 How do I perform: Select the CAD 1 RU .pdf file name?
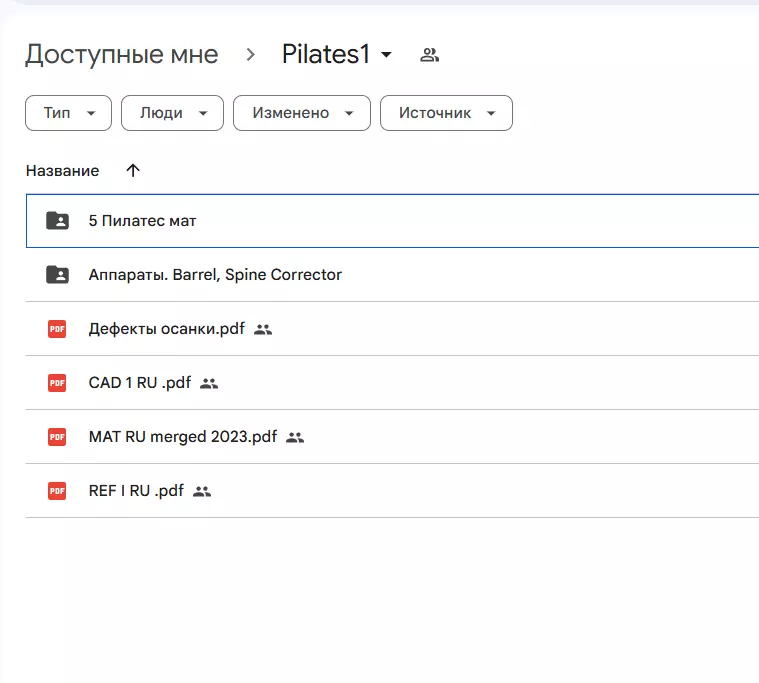pyautogui.click(x=139, y=383)
